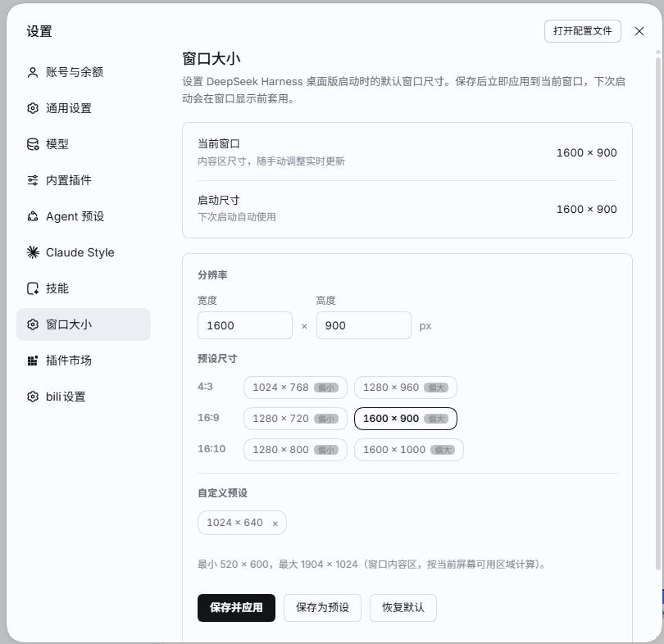Click the 当前窗口 1600 × 900 value
The height and width of the screenshot is (644, 664).
pyautogui.click(x=586, y=152)
